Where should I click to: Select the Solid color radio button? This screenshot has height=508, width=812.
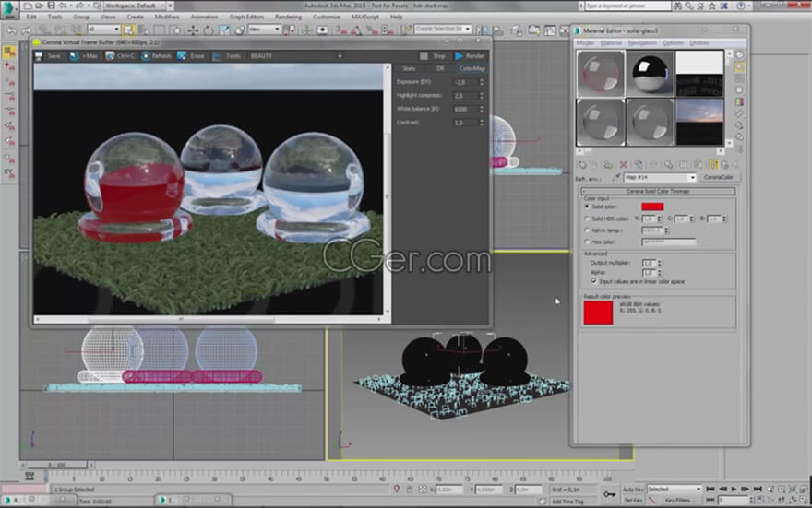coord(587,207)
